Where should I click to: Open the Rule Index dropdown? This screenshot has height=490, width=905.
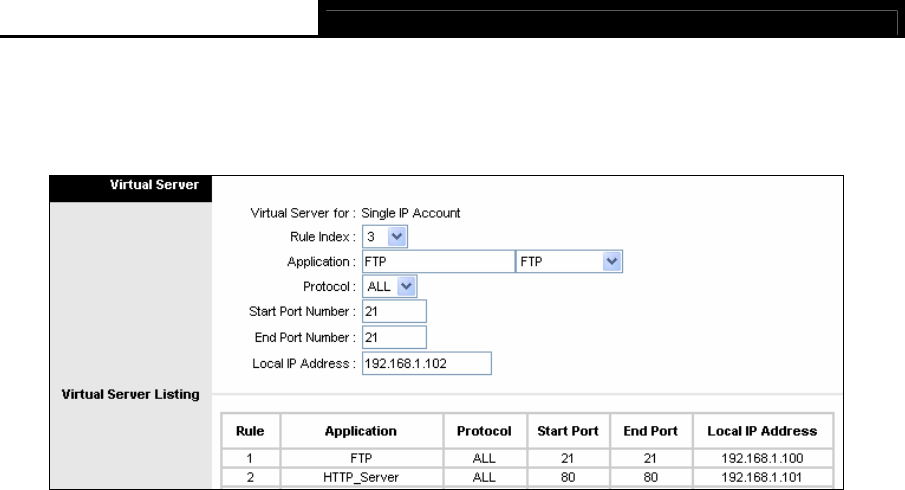click(x=385, y=237)
